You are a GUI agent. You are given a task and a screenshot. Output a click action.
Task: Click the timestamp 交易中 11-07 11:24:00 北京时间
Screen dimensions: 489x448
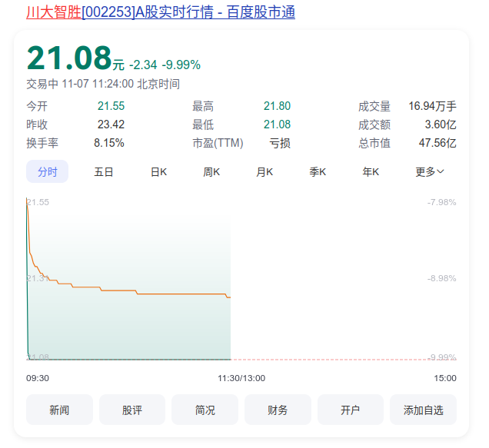pyautogui.click(x=103, y=84)
